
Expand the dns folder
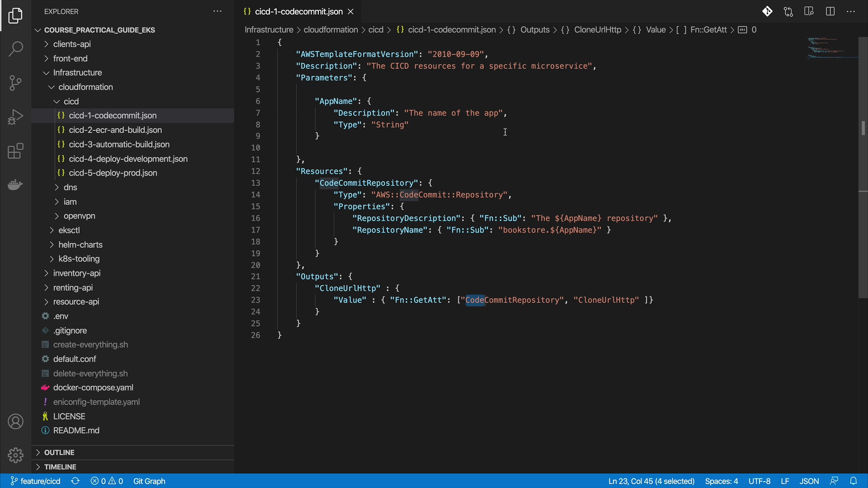(70, 187)
